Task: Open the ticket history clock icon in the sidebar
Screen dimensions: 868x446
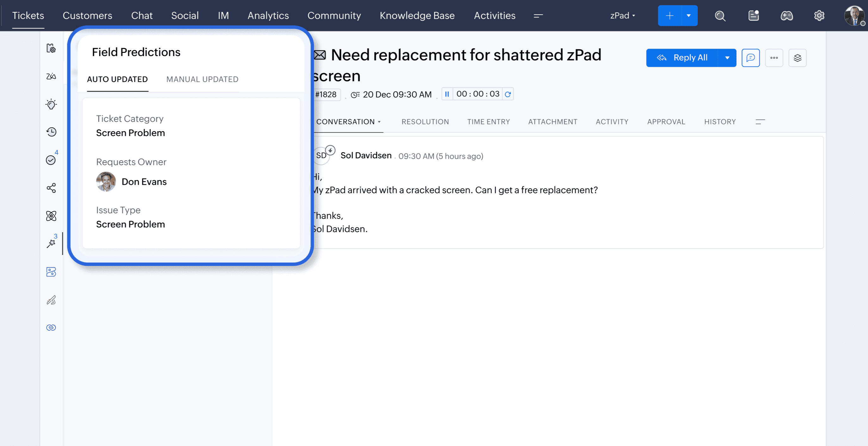Action: [x=51, y=132]
